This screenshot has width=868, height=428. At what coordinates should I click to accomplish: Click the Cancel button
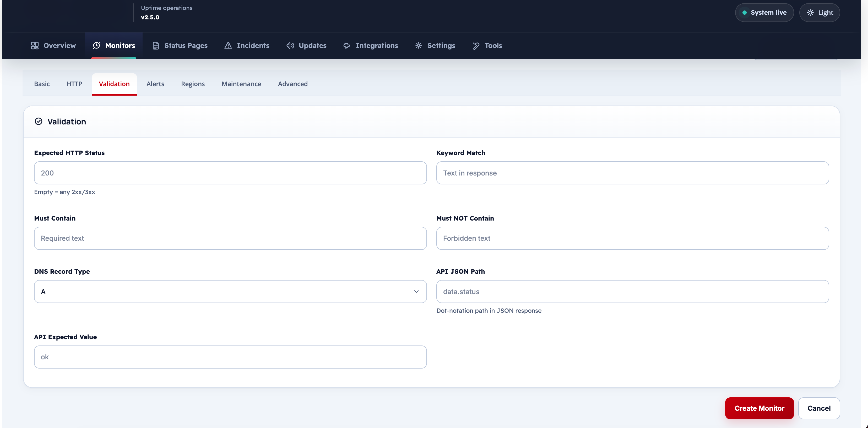tap(819, 408)
